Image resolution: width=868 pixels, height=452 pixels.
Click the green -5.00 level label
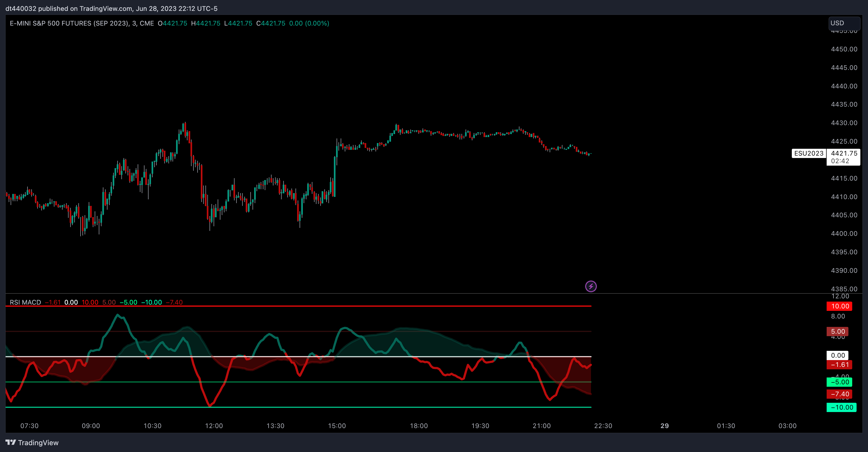coord(839,382)
